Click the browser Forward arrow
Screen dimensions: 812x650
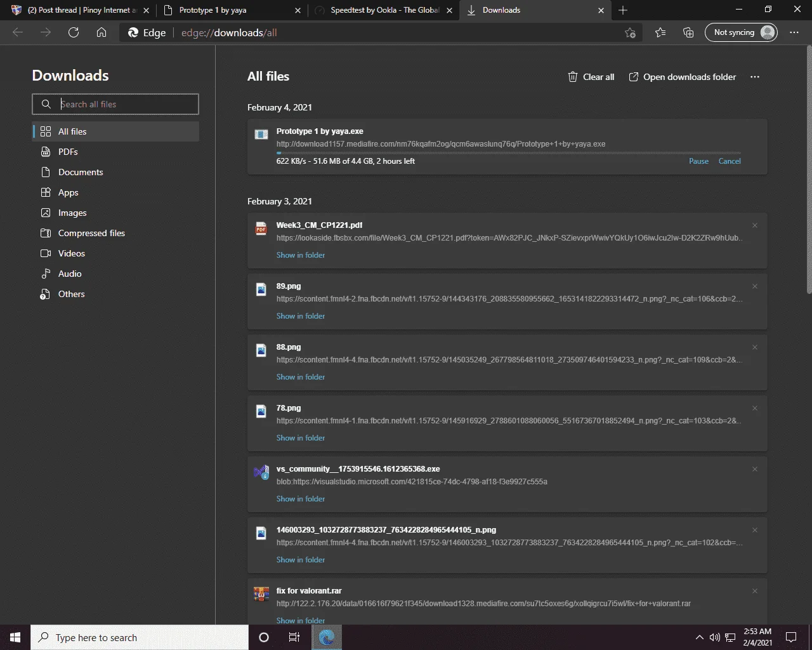pos(46,32)
